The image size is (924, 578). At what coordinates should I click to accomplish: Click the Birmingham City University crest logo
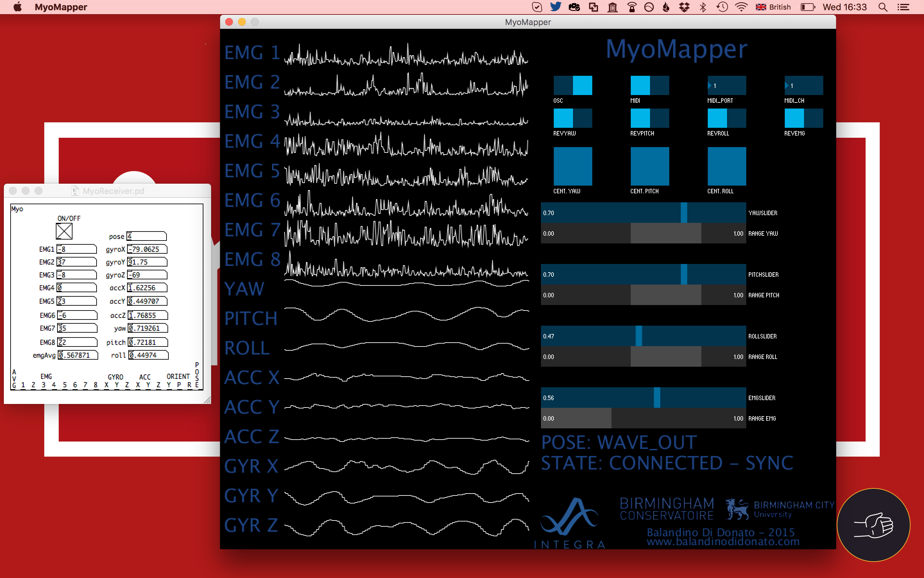737,509
